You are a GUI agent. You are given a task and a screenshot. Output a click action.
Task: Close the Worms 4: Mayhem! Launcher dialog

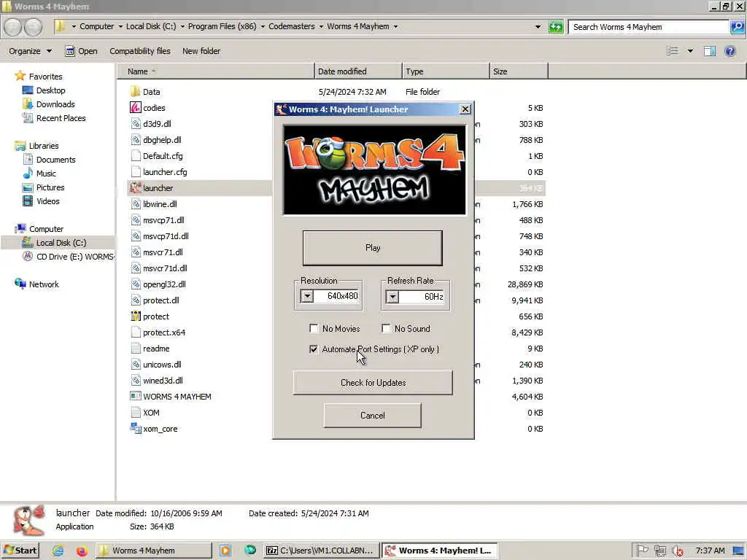point(465,109)
